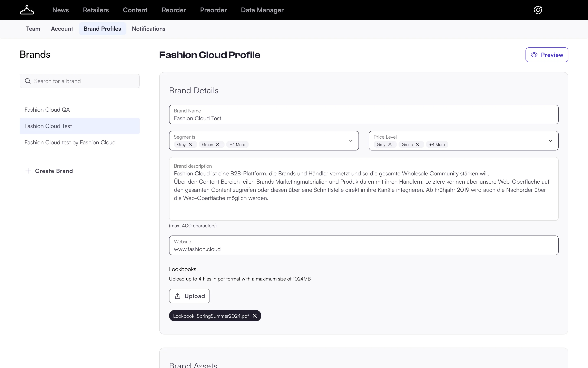Go to Retailers in top navigation
Image resolution: width=588 pixels, height=368 pixels.
coord(96,10)
